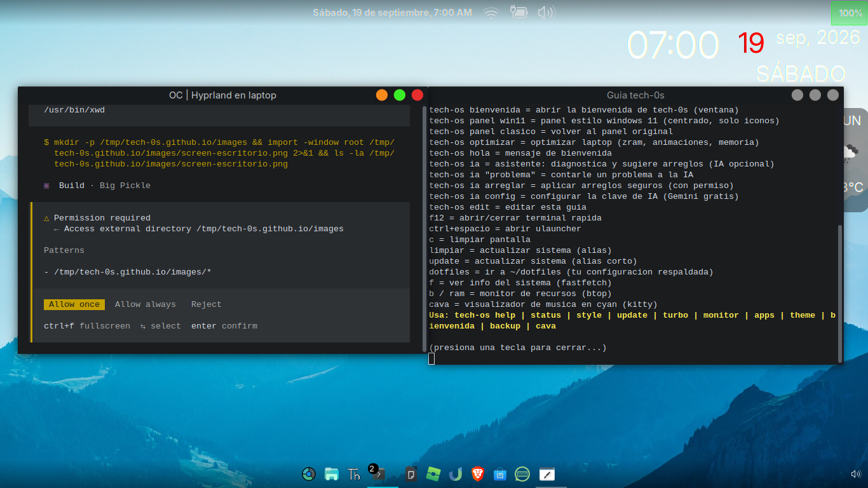Launch the green Roblox-style dock icon
The height and width of the screenshot is (488, 868).
[x=433, y=474]
